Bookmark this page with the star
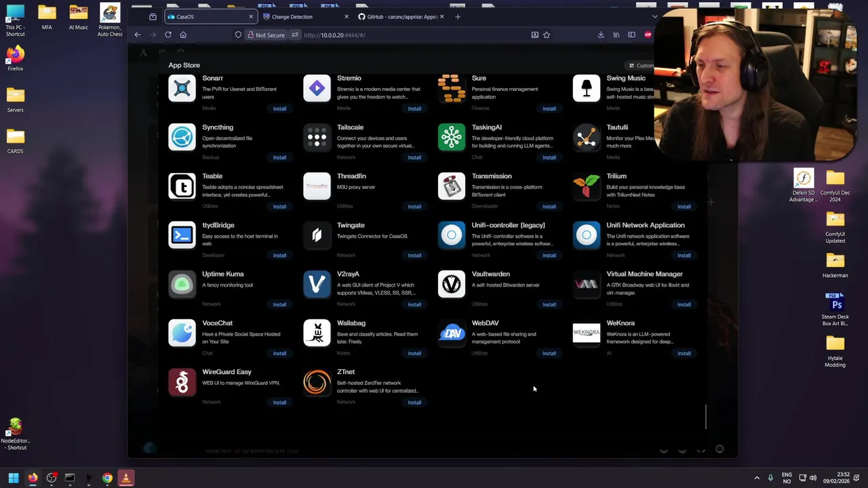The height and width of the screenshot is (488, 868). pyautogui.click(x=547, y=35)
